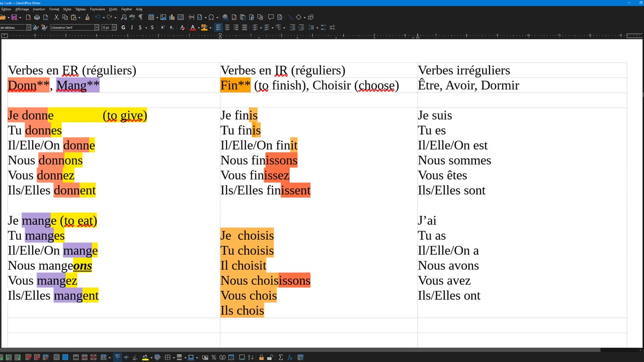This screenshot has height=362, width=644.
Task: Open the Format menu
Action: coord(54,9)
